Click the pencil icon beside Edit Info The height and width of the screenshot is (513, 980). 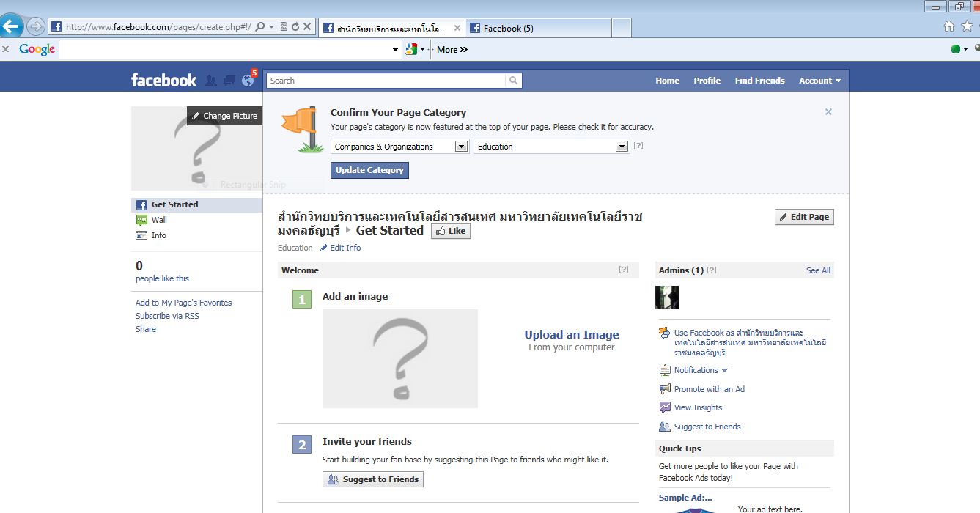(324, 248)
